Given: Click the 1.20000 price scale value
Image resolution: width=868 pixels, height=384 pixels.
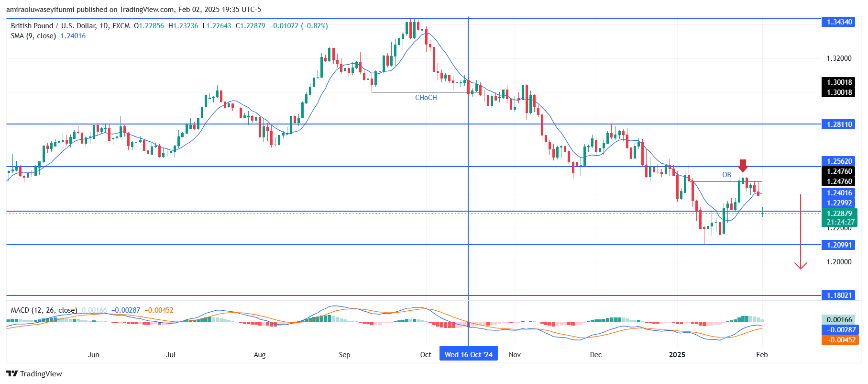Looking at the screenshot, I should point(839,262).
